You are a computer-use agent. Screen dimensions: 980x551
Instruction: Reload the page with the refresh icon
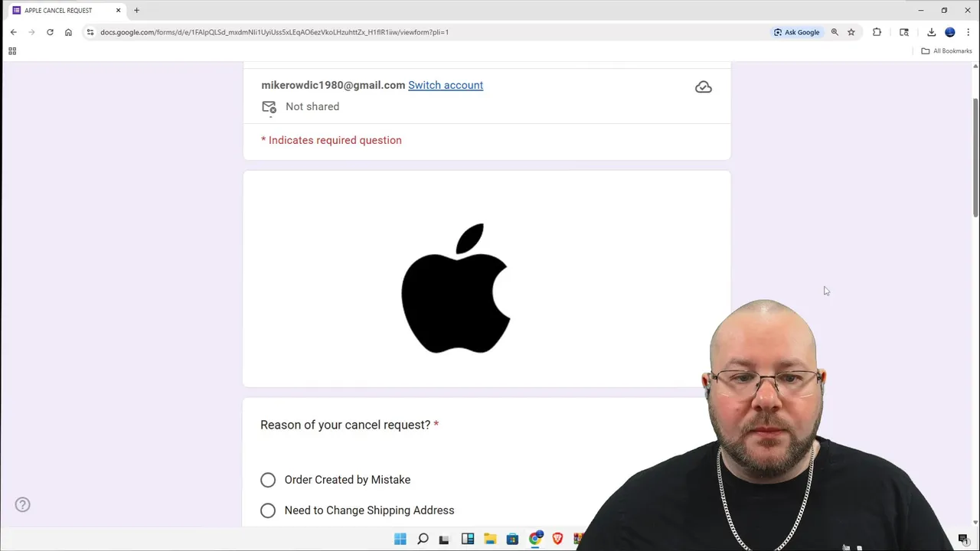[50, 32]
